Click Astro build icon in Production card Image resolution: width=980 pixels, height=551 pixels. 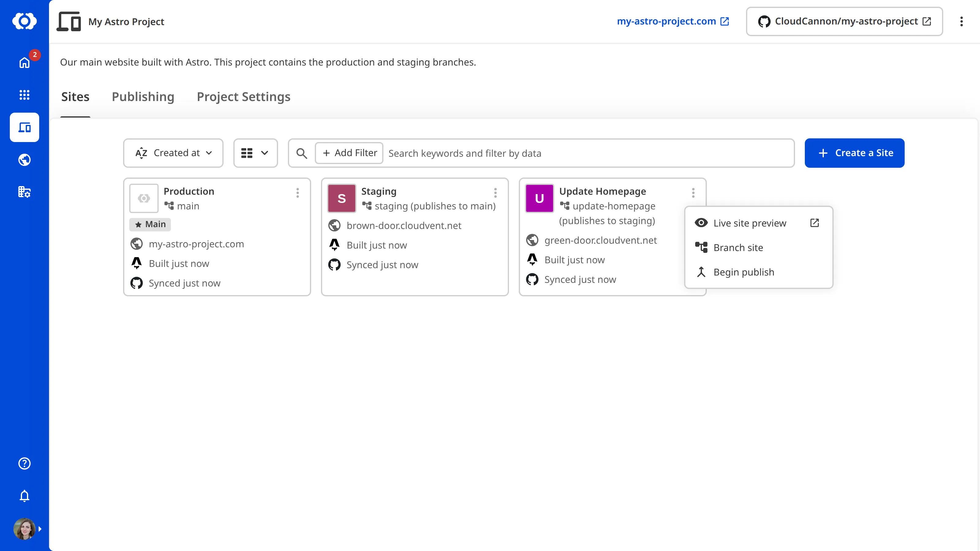137,263
